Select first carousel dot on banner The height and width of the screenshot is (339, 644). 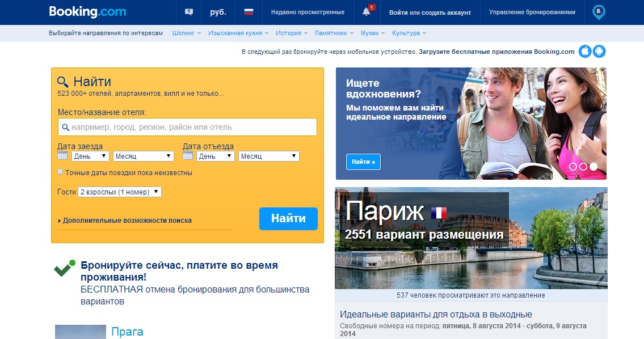pyautogui.click(x=573, y=167)
